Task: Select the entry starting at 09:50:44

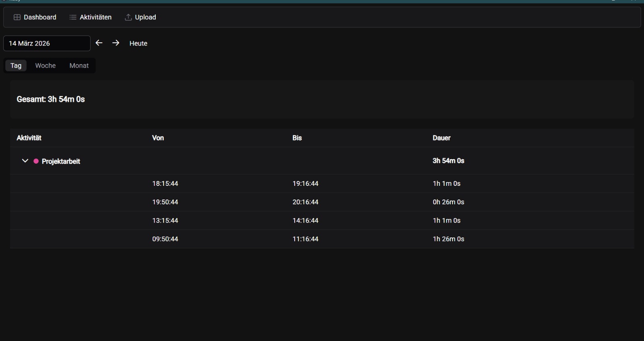Action: click(165, 239)
